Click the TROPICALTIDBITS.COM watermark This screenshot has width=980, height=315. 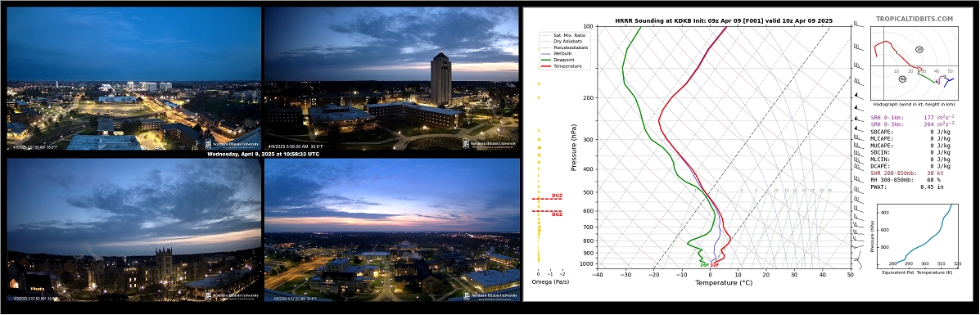point(915,20)
